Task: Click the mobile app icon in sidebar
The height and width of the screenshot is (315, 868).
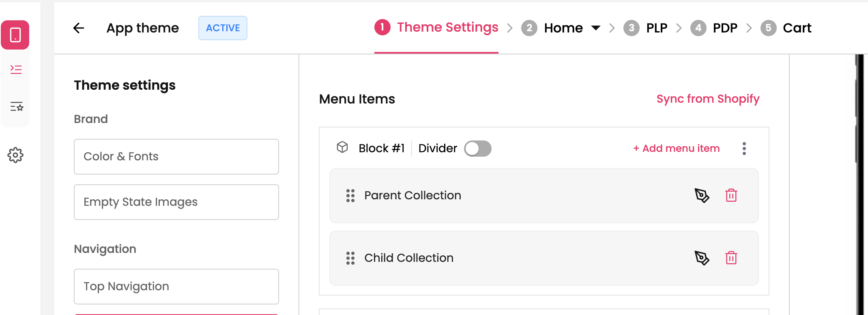Action: pyautogui.click(x=15, y=35)
